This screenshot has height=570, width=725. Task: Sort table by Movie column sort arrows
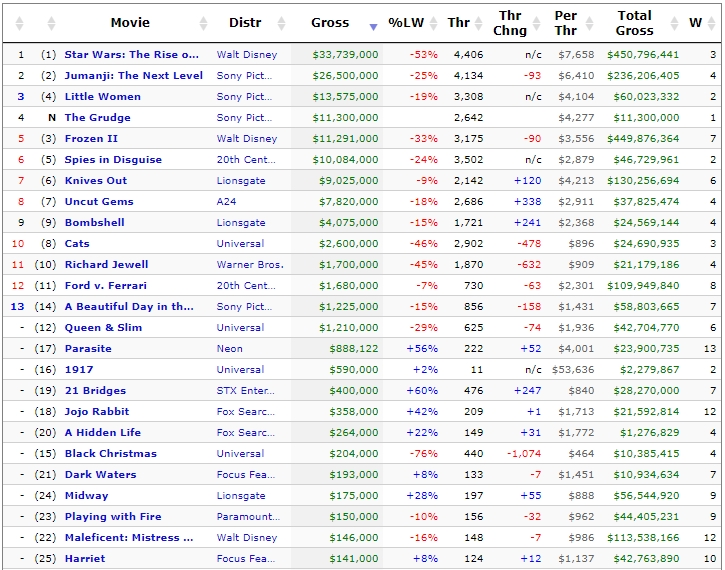pyautogui.click(x=203, y=23)
